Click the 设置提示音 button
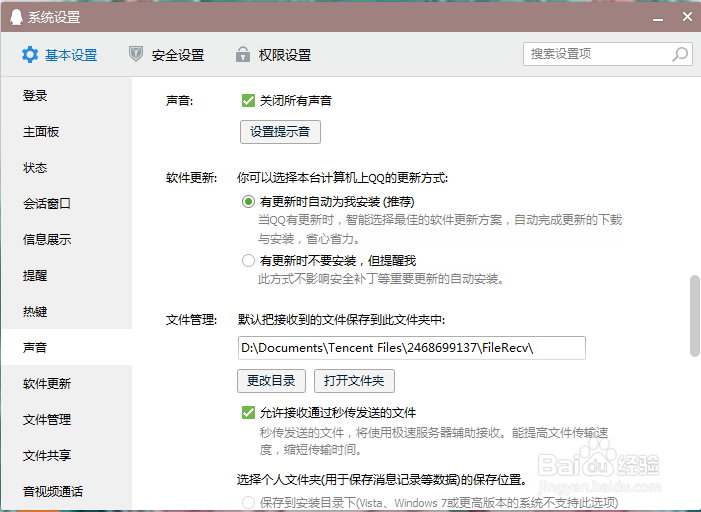 tap(280, 132)
